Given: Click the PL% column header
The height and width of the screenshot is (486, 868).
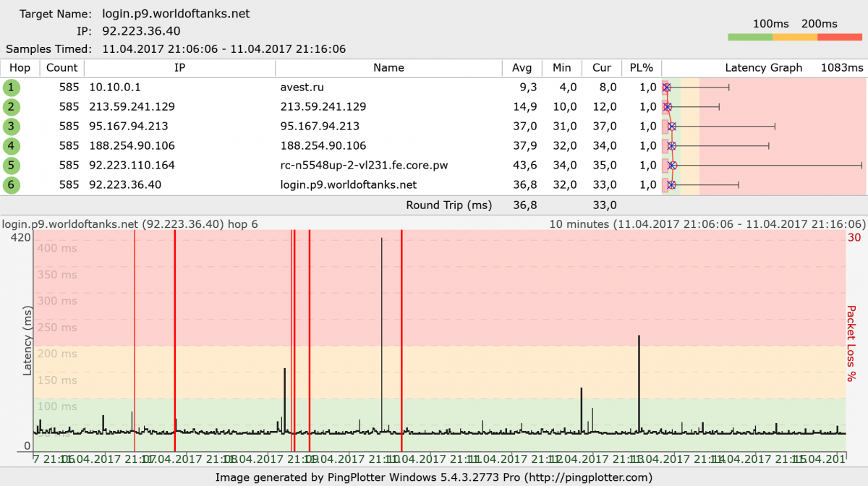Looking at the screenshot, I should tap(642, 68).
